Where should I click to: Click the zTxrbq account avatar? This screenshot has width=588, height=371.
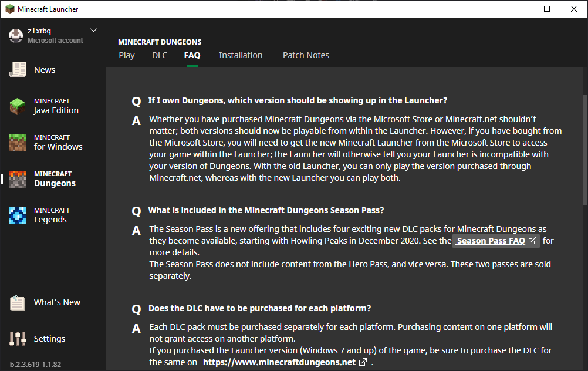point(16,35)
